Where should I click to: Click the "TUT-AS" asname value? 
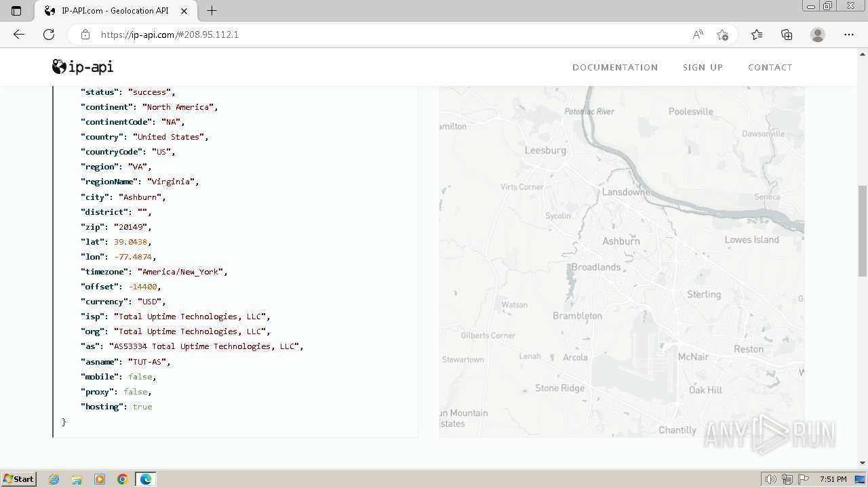147,361
